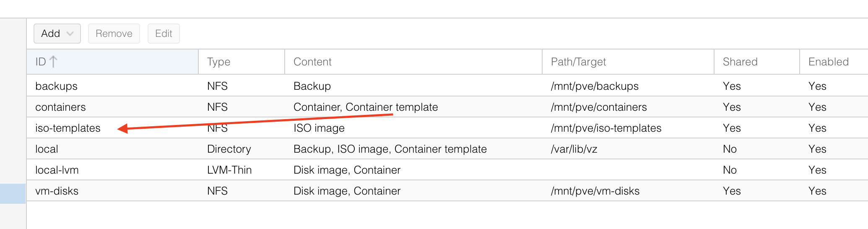Click the highlighted item in left sidebar
The image size is (868, 229).
tap(13, 193)
